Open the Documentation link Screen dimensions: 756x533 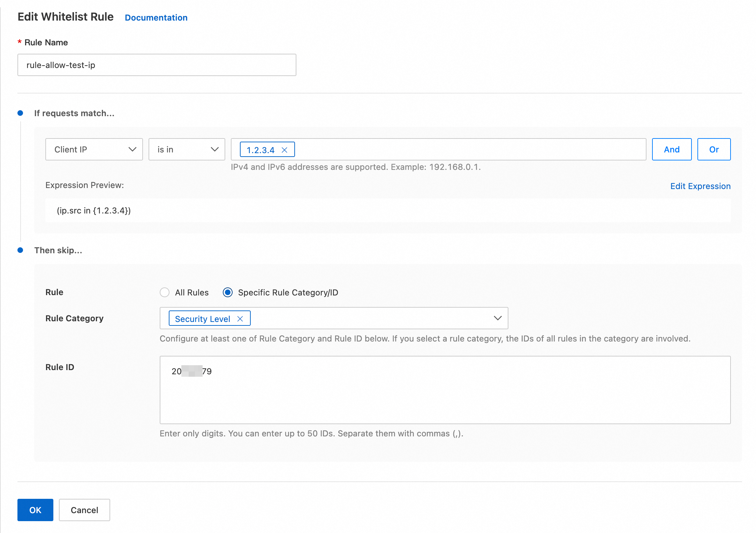click(156, 17)
